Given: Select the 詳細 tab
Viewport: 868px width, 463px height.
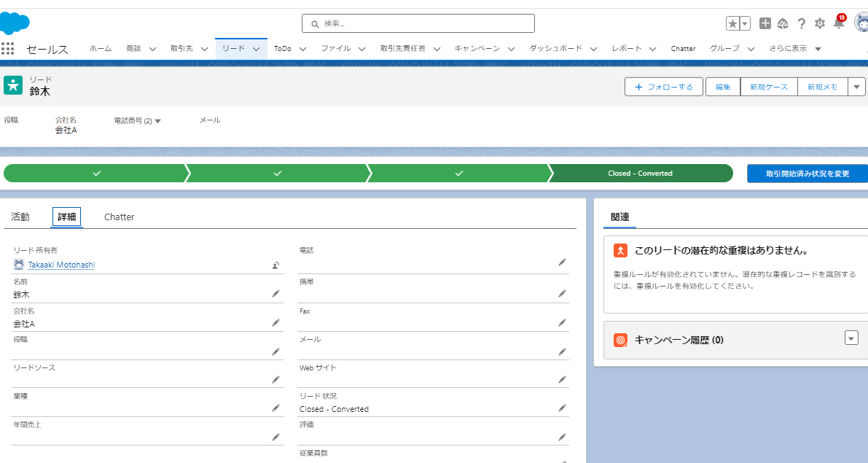Looking at the screenshot, I should coord(66,217).
